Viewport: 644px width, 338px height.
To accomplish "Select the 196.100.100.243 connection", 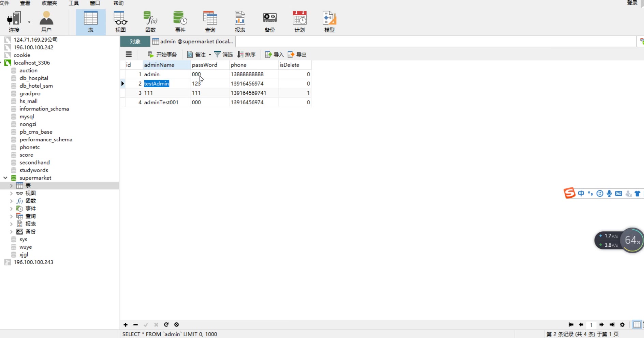I will point(33,262).
